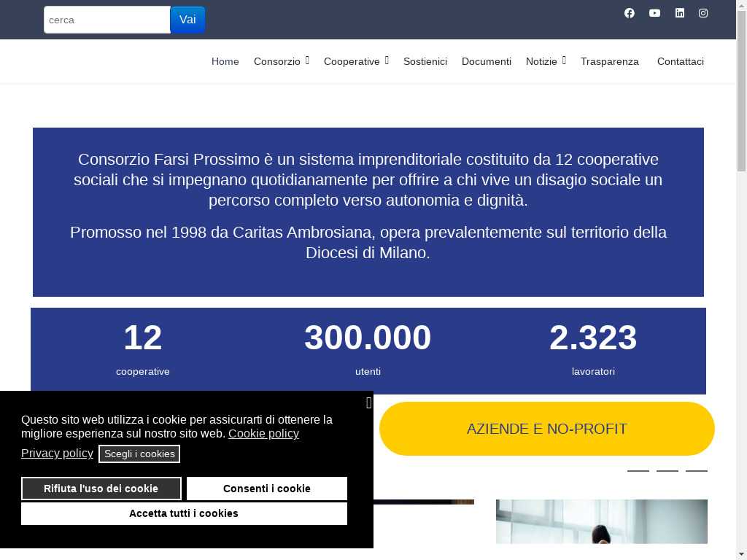Reject cookies with Rifiuta l'uso dei cookie
This screenshot has height=560, width=747.
101,489
